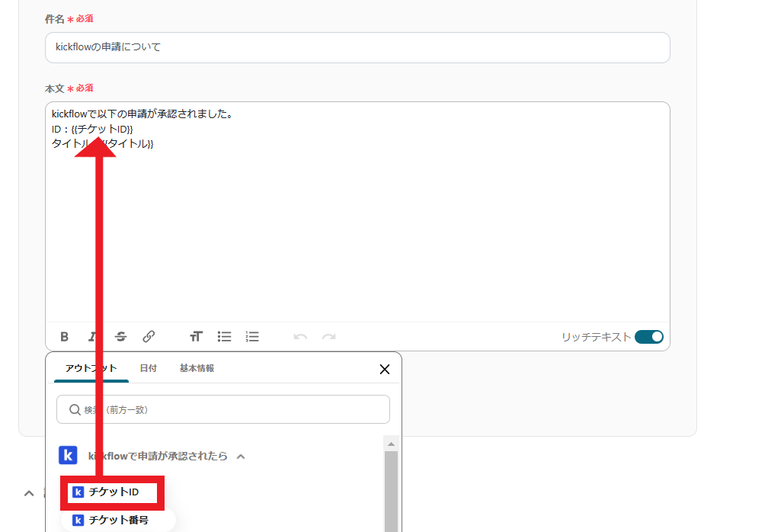Viewport: 768px width, 532px height.
Task: Insert a numbered list
Action: 252,337
